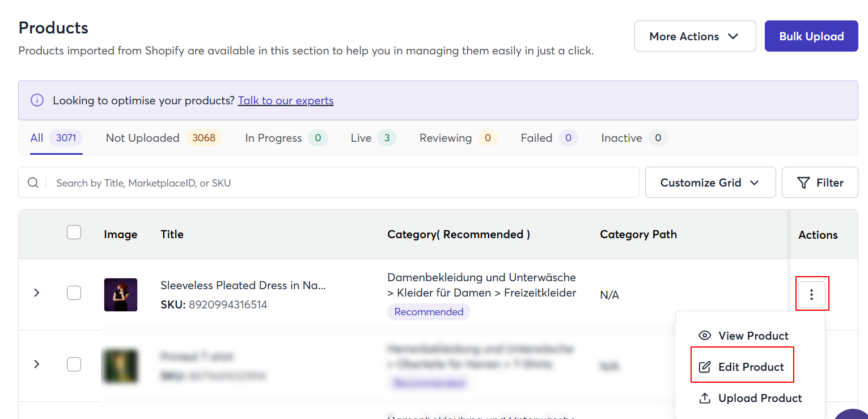Check the Sleeveless Pleated Dress row checkbox

pyautogui.click(x=74, y=293)
